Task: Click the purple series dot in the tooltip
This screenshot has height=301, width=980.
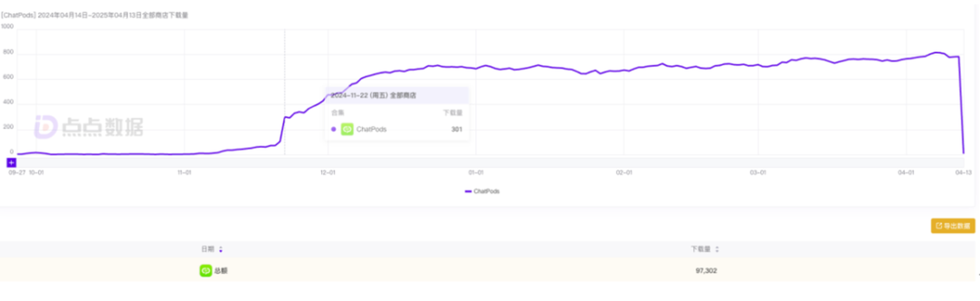Action: click(x=333, y=129)
